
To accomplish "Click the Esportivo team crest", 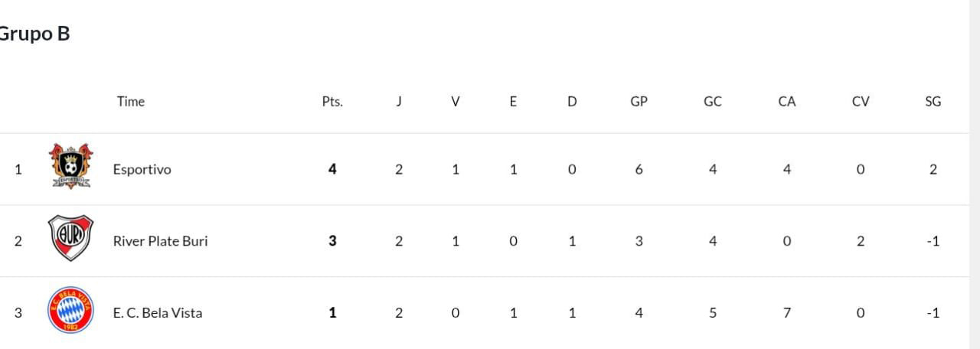I will click(70, 166).
